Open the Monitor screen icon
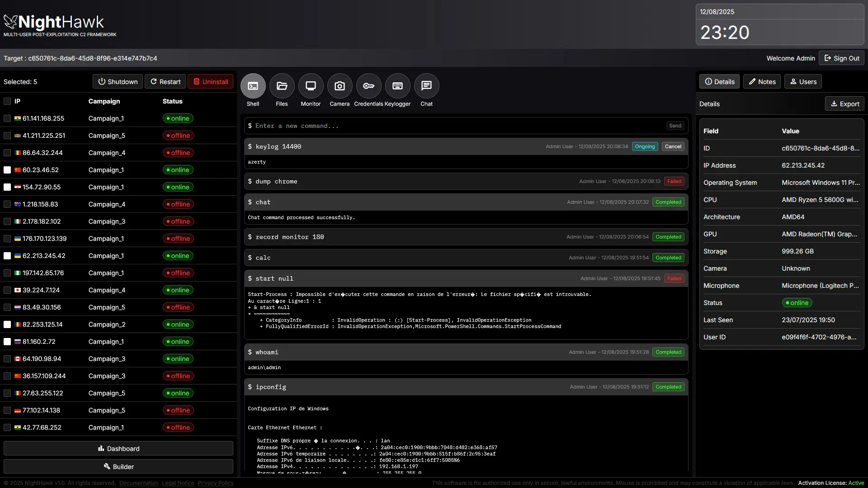This screenshot has width=868, height=488. click(x=311, y=86)
